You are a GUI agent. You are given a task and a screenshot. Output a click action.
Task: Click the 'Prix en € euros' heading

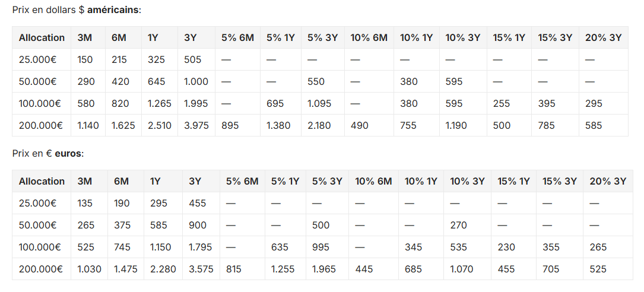tap(48, 154)
